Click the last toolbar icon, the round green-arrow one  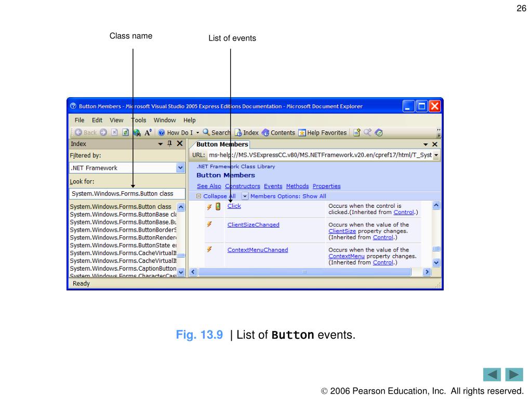coord(379,132)
